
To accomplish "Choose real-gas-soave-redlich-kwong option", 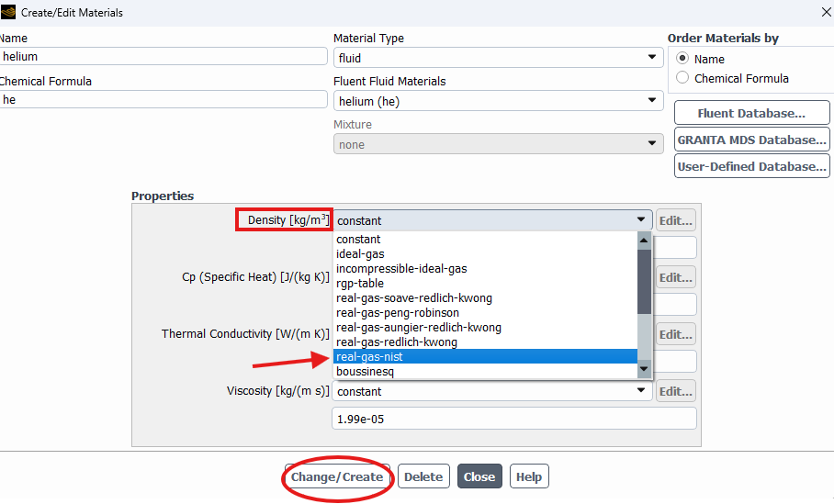I will (485, 297).
